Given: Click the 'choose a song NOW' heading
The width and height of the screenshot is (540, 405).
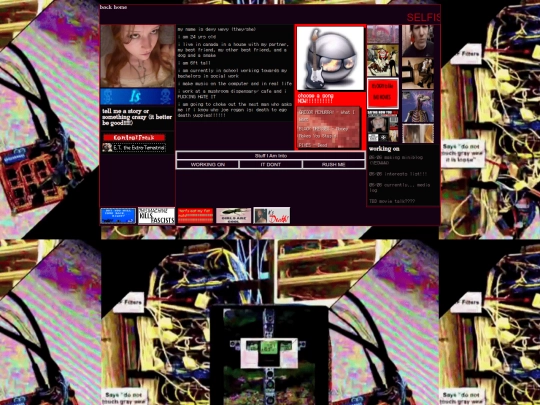Looking at the screenshot, I should tap(315, 98).
